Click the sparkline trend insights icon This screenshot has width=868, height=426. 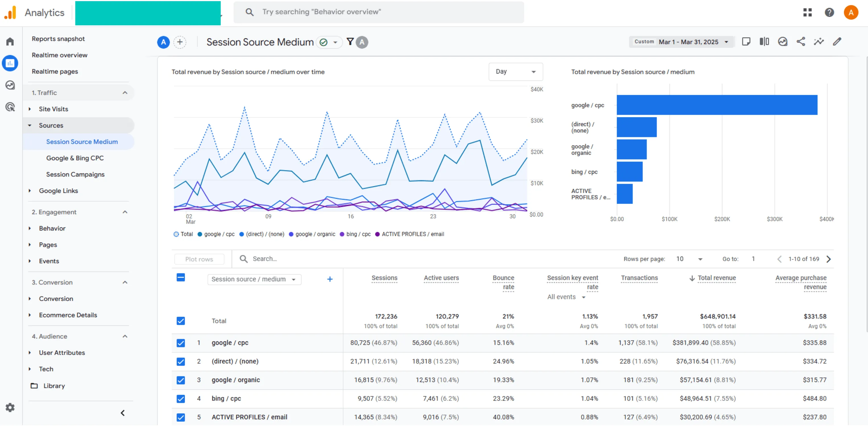[819, 42]
